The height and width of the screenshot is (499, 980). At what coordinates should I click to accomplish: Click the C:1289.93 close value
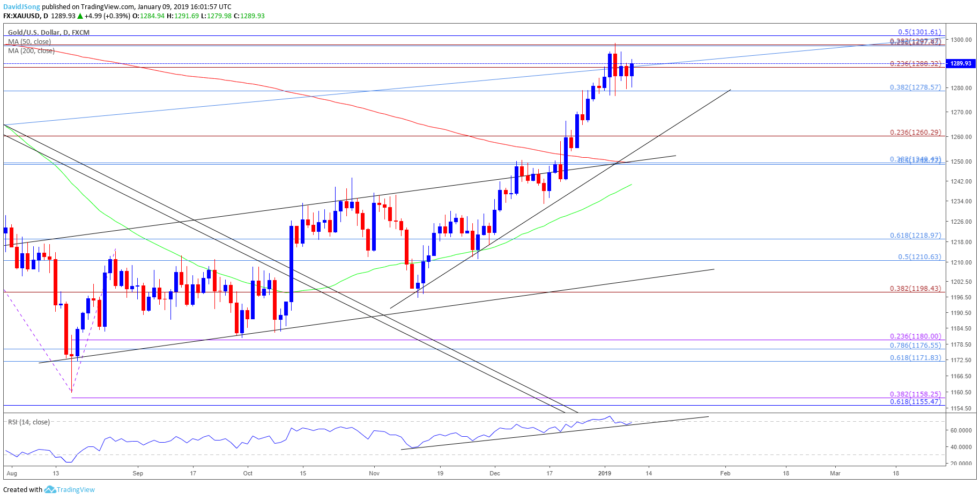249,16
